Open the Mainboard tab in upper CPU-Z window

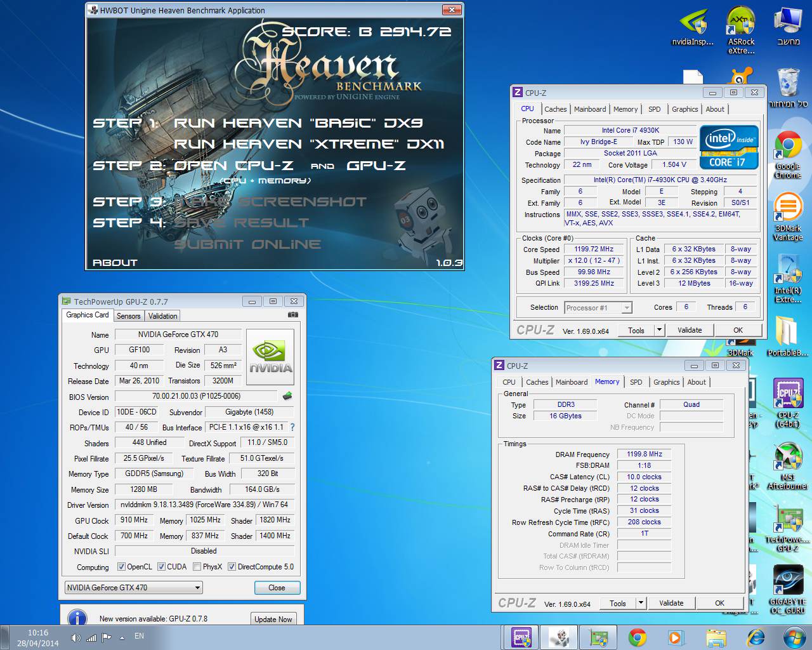click(x=590, y=109)
